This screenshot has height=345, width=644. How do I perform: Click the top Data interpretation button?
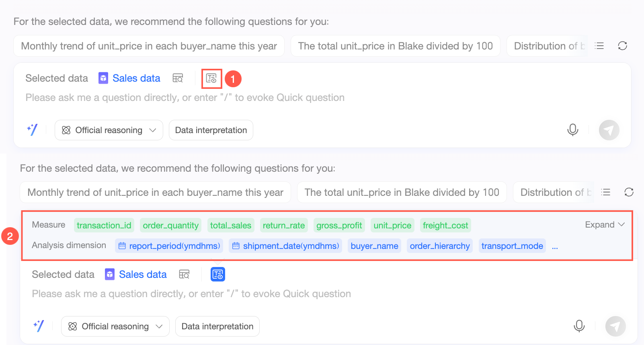tap(211, 130)
